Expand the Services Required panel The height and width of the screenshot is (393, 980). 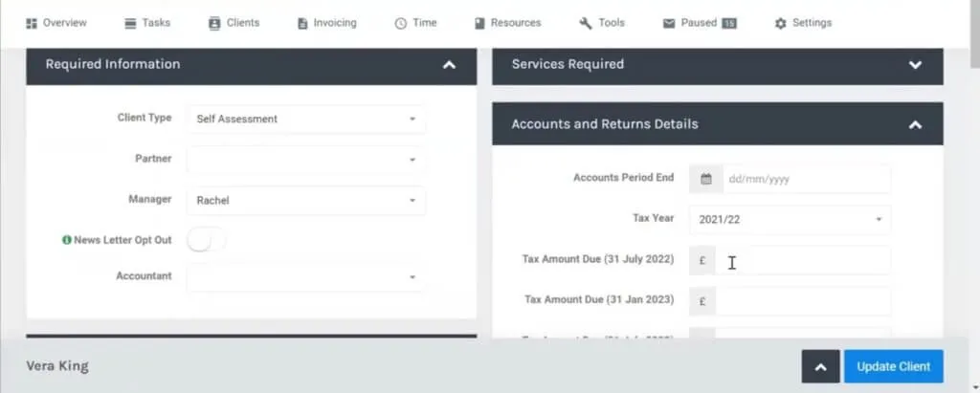(915, 64)
